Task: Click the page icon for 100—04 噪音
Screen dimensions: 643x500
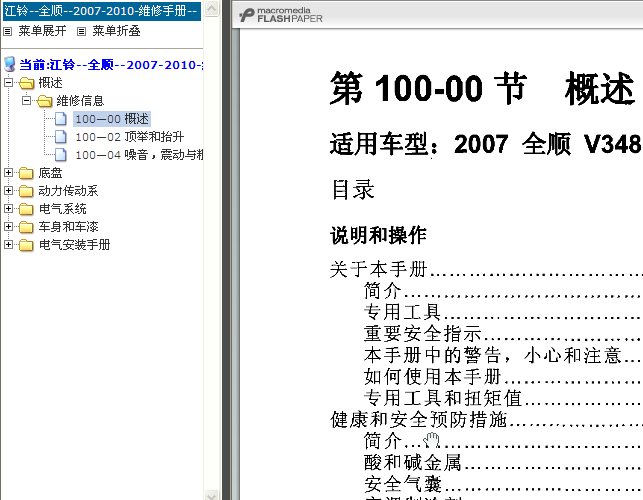Action: pos(61,155)
